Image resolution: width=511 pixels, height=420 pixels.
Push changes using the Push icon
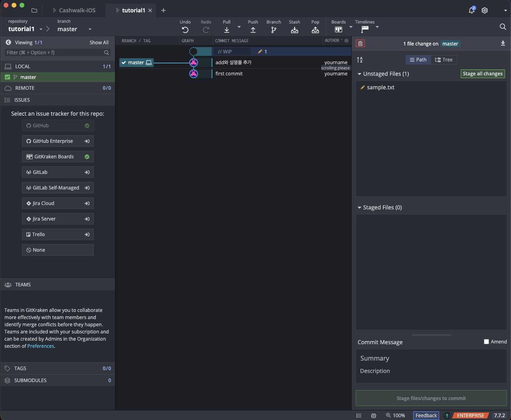pos(253,30)
